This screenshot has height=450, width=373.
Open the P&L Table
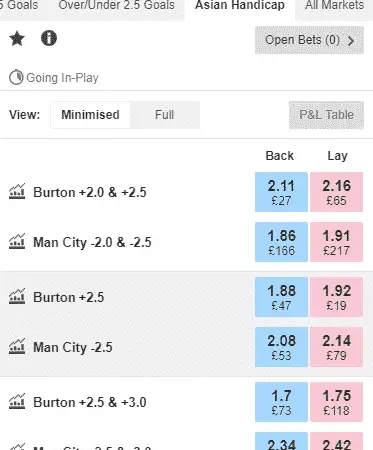pyautogui.click(x=326, y=115)
